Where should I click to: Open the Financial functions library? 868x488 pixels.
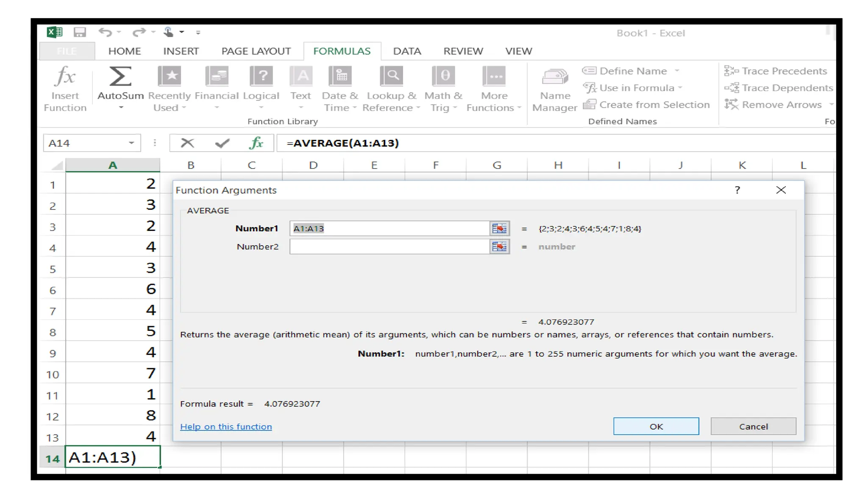click(x=217, y=77)
